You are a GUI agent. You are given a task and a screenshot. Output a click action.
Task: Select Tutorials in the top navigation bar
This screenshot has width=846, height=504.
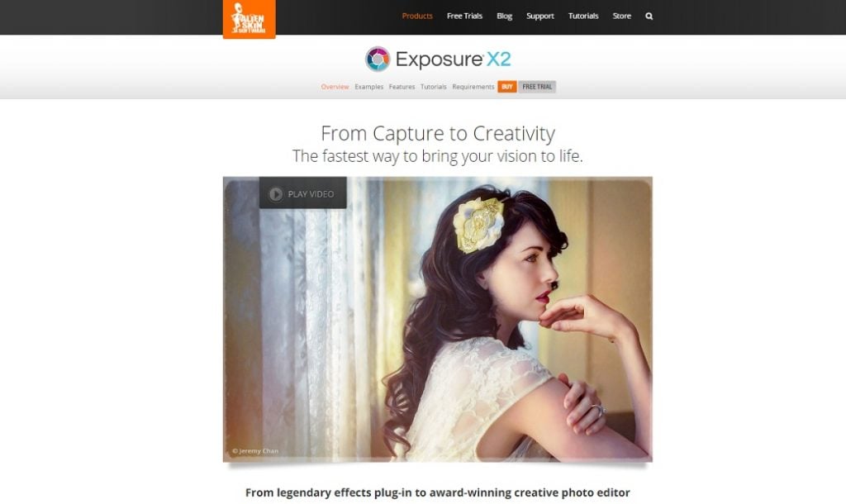click(583, 16)
